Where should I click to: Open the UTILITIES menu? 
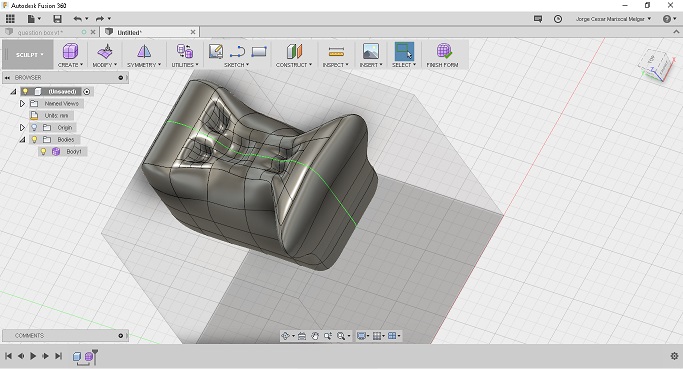[185, 64]
